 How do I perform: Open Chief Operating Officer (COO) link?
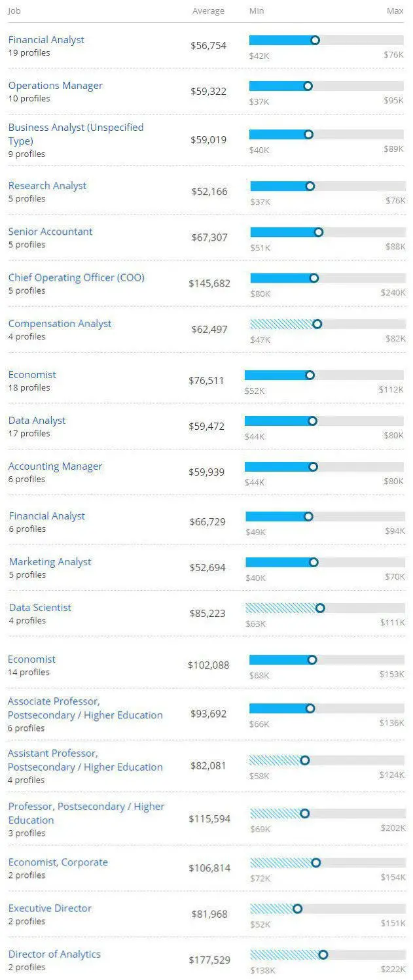click(x=76, y=277)
